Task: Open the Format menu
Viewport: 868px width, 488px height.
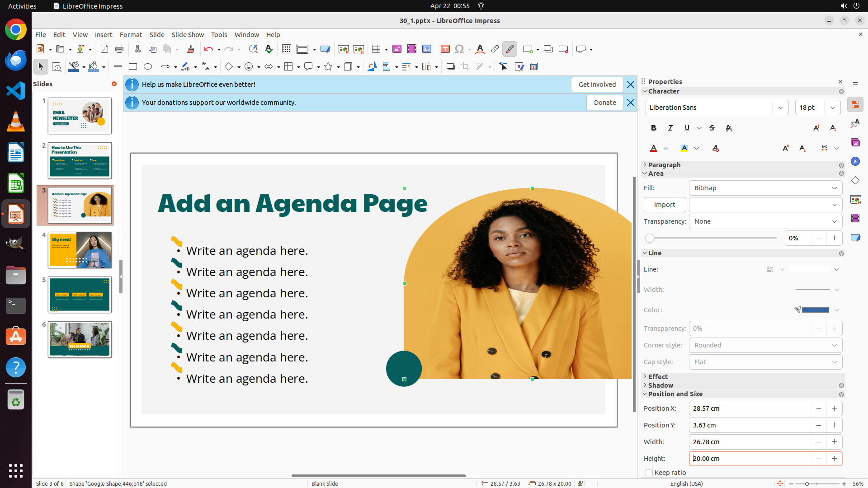Action: pos(131,35)
